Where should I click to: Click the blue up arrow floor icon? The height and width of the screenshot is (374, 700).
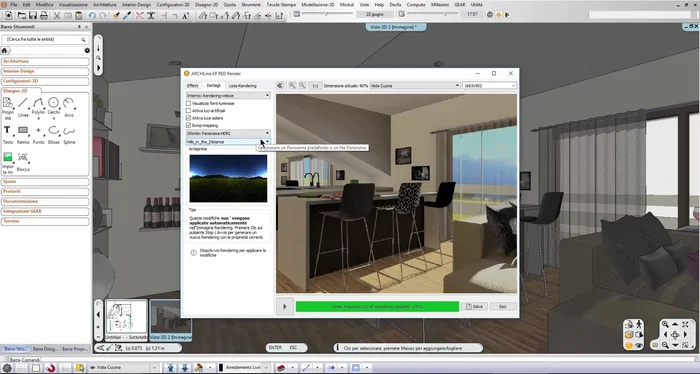[170, 368]
